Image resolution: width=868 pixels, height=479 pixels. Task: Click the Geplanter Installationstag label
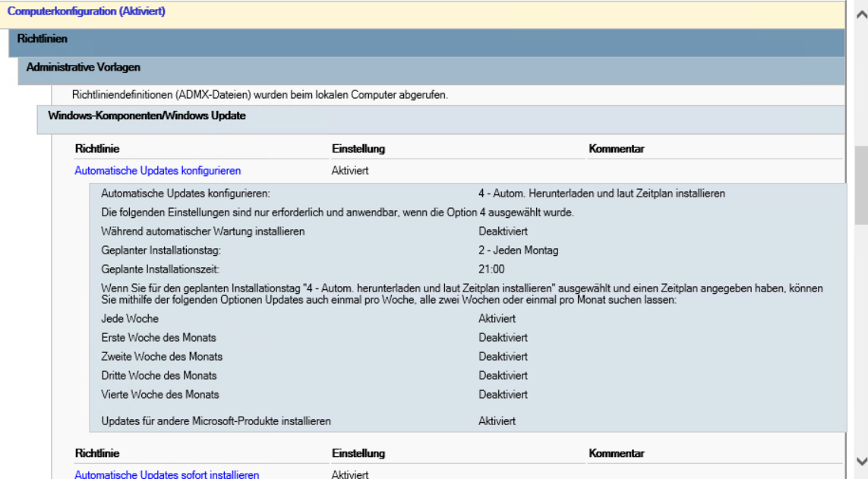point(160,251)
